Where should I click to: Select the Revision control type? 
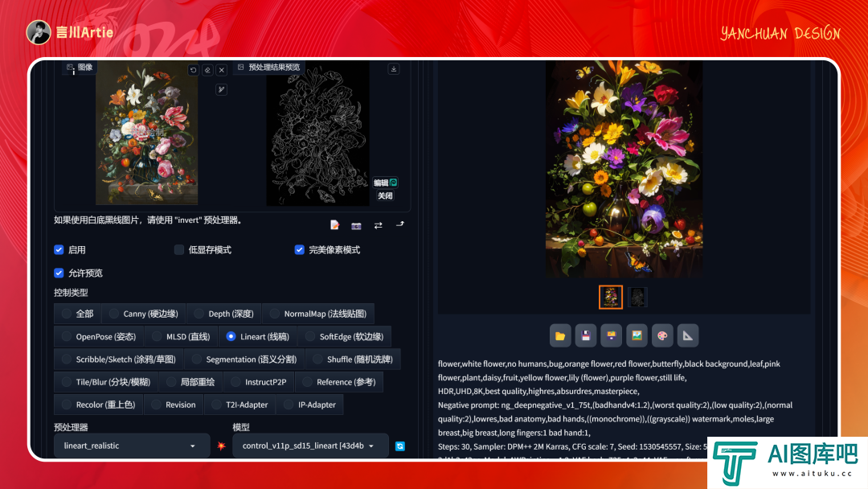[x=174, y=405]
